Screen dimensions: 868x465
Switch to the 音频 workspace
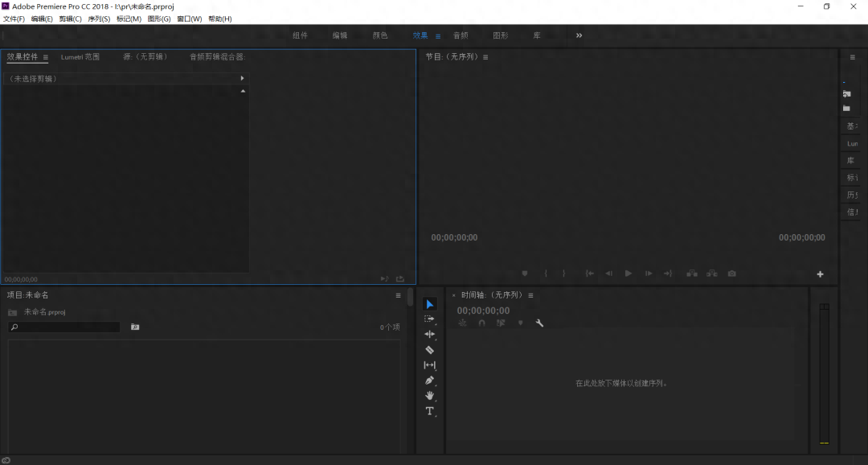pos(461,35)
